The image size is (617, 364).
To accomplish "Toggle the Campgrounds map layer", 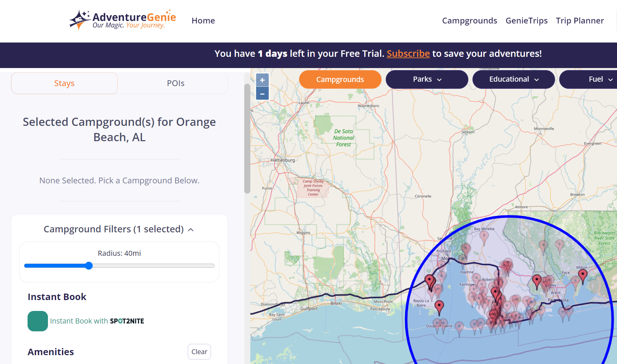I will click(x=340, y=80).
